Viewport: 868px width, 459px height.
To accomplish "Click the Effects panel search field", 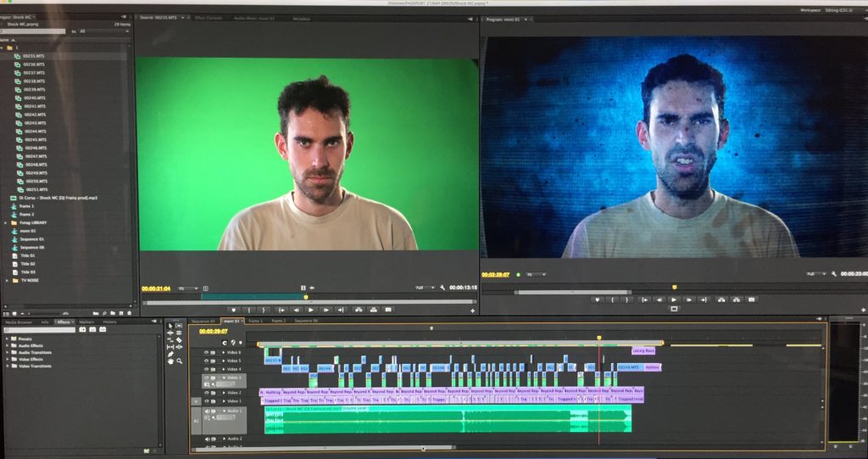I will (40, 330).
